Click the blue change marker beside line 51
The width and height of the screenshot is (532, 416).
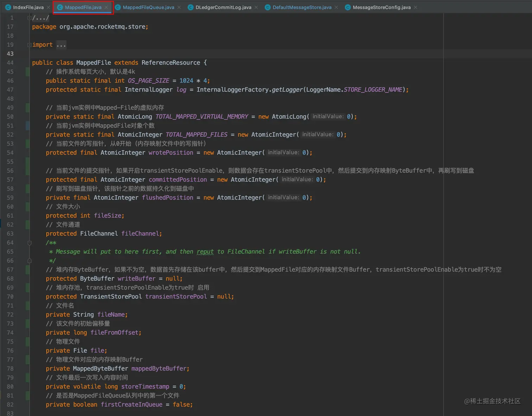click(x=27, y=126)
